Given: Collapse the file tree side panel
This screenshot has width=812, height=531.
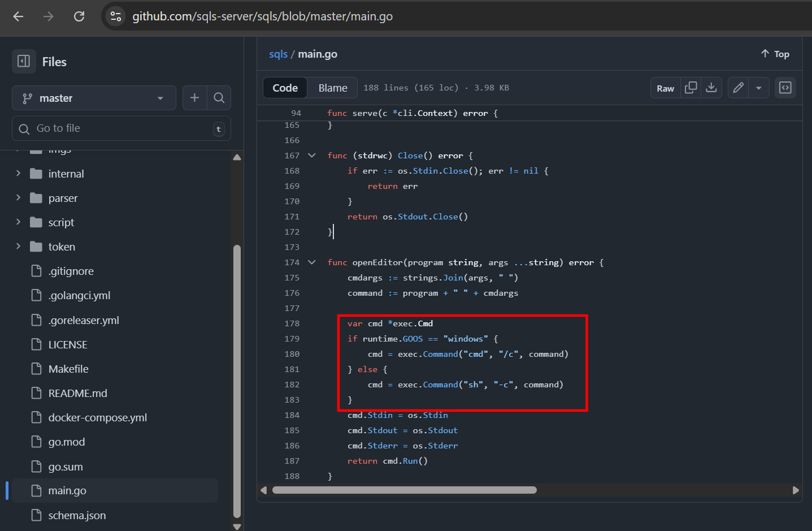Looking at the screenshot, I should click(23, 61).
